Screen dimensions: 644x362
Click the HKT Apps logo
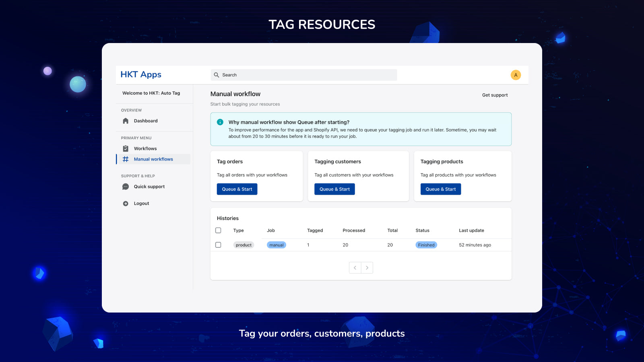[x=140, y=74]
